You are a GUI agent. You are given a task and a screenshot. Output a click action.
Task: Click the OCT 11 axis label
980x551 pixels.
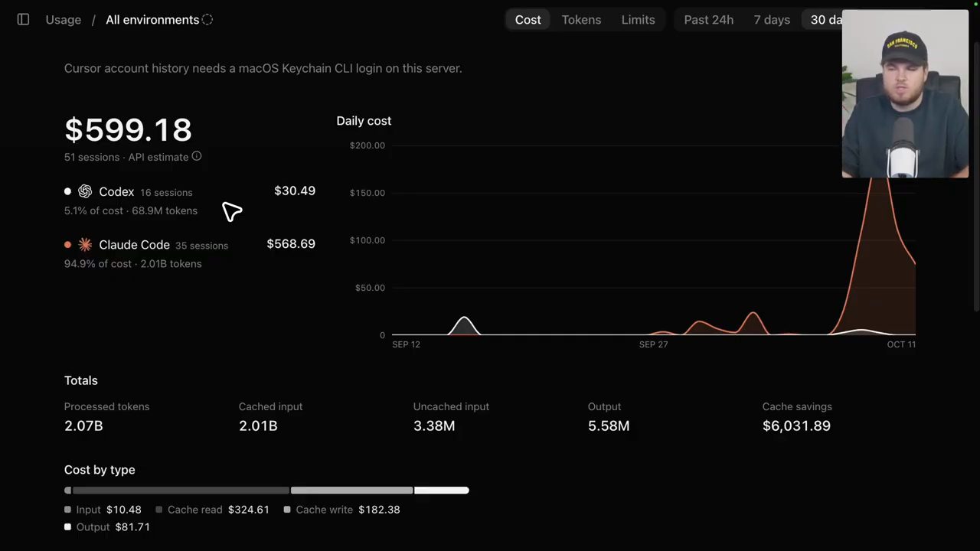[x=901, y=344]
